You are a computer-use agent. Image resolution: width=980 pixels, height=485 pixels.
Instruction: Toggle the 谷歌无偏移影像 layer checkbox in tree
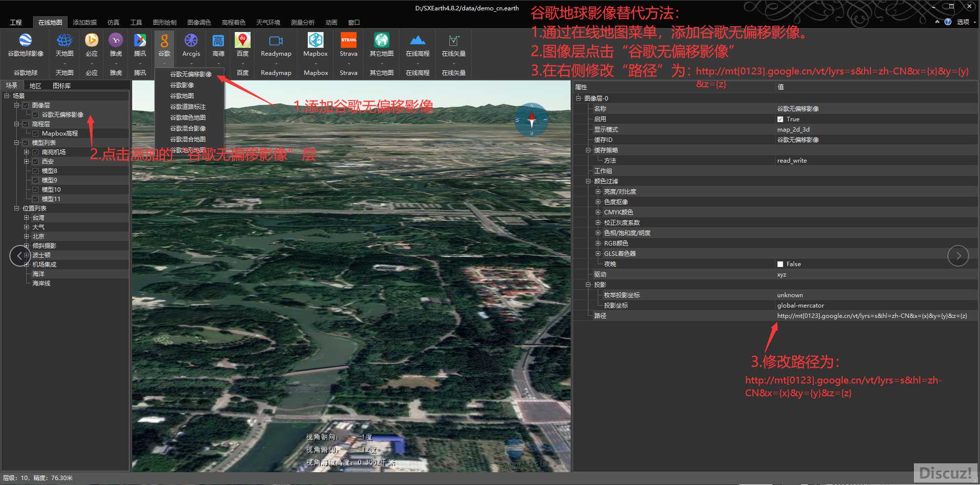pyautogui.click(x=36, y=115)
